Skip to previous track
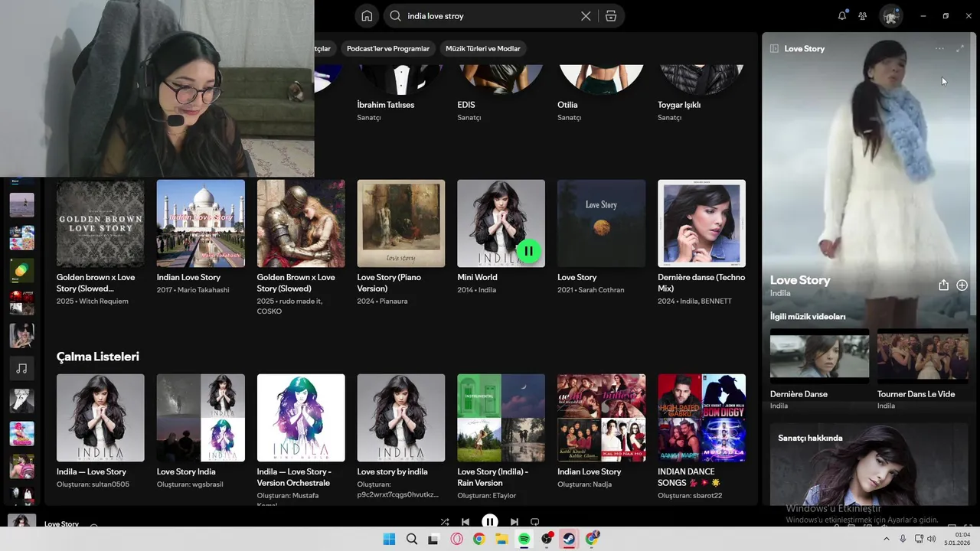980x551 pixels. 465,522
